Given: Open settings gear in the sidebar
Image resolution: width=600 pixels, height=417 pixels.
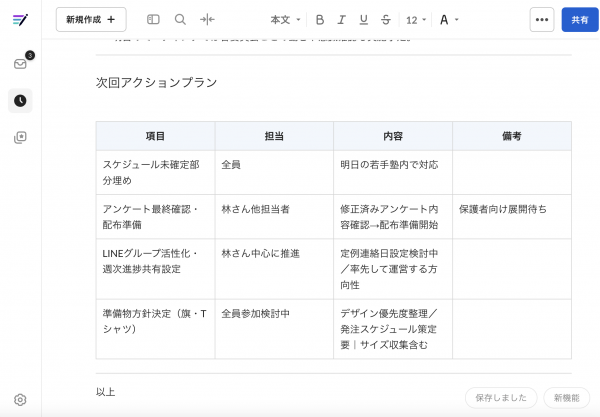Looking at the screenshot, I should pyautogui.click(x=20, y=399).
